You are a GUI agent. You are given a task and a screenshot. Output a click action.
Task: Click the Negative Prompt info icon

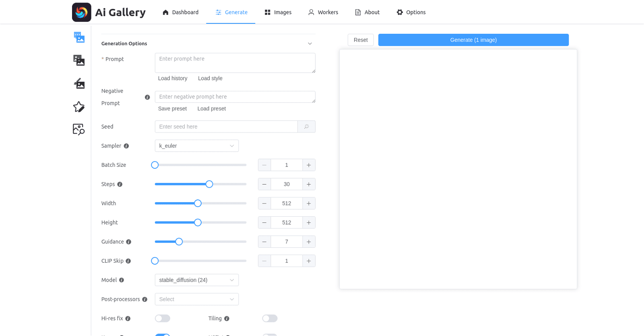point(147,97)
